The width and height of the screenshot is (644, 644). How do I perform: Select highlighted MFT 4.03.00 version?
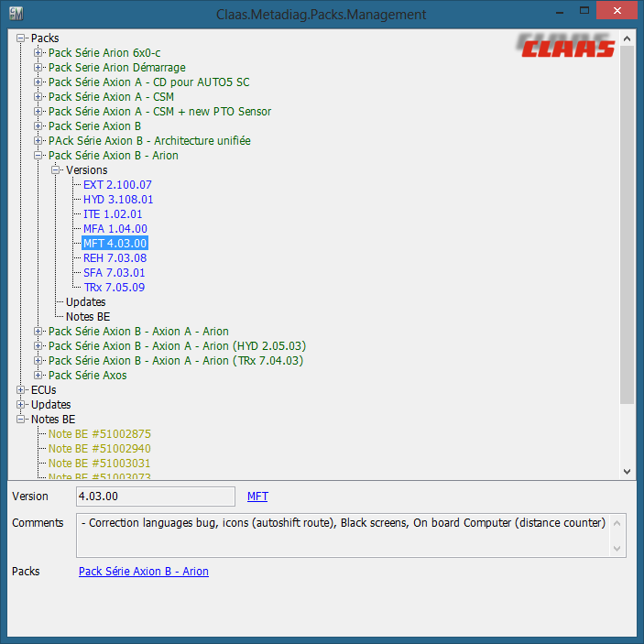(x=115, y=244)
